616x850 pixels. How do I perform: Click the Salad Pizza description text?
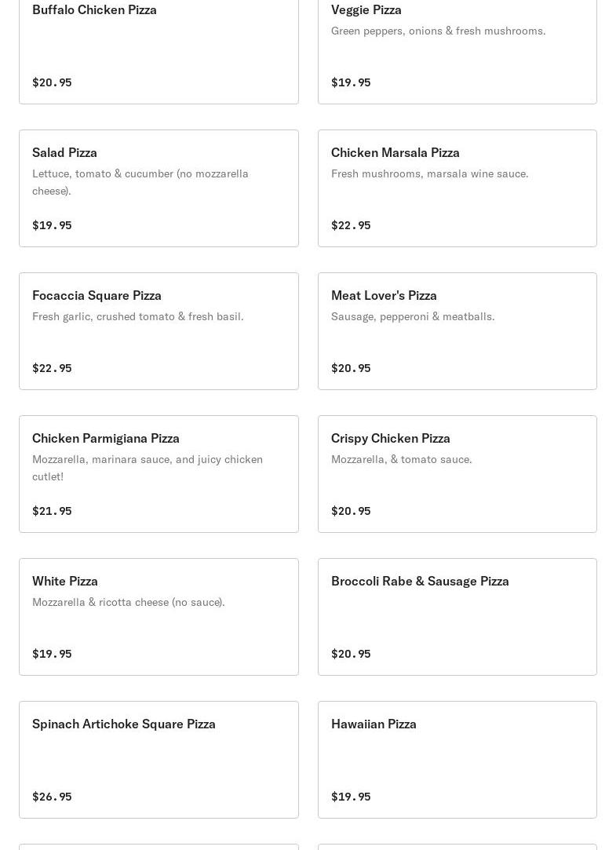click(x=140, y=182)
